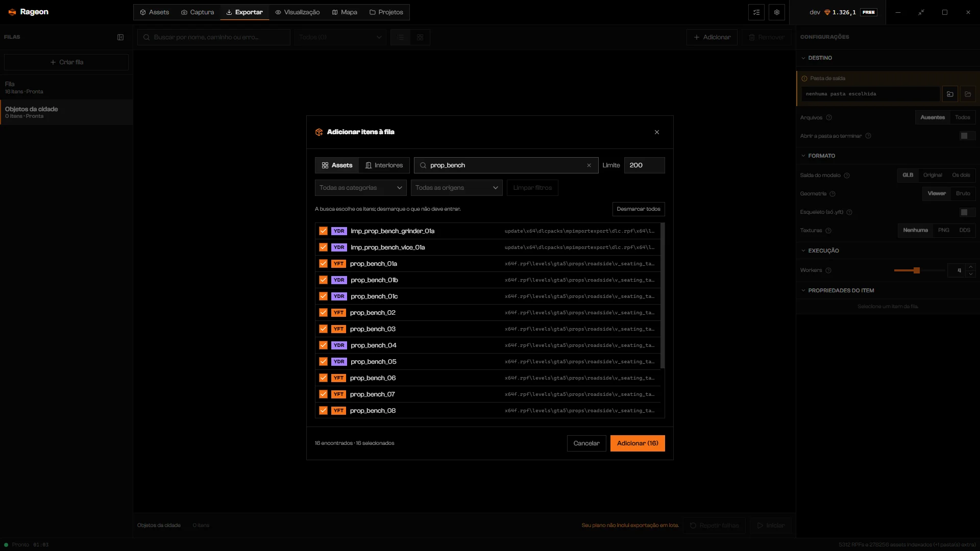Clear the prop_bench search text
This screenshot has height=551, width=980.
(589, 165)
